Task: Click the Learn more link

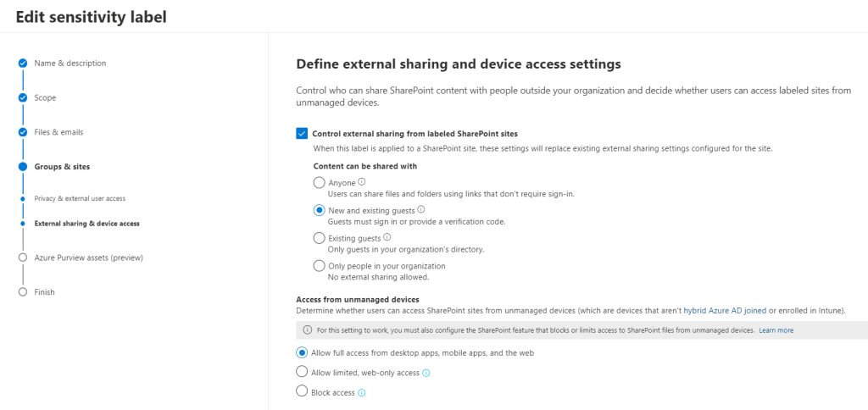Action: coord(776,330)
